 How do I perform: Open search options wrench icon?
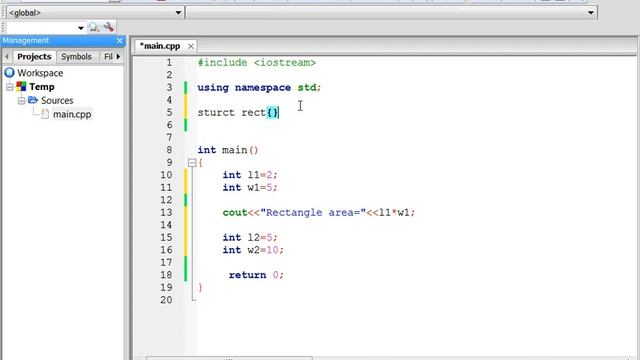tap(109, 27)
